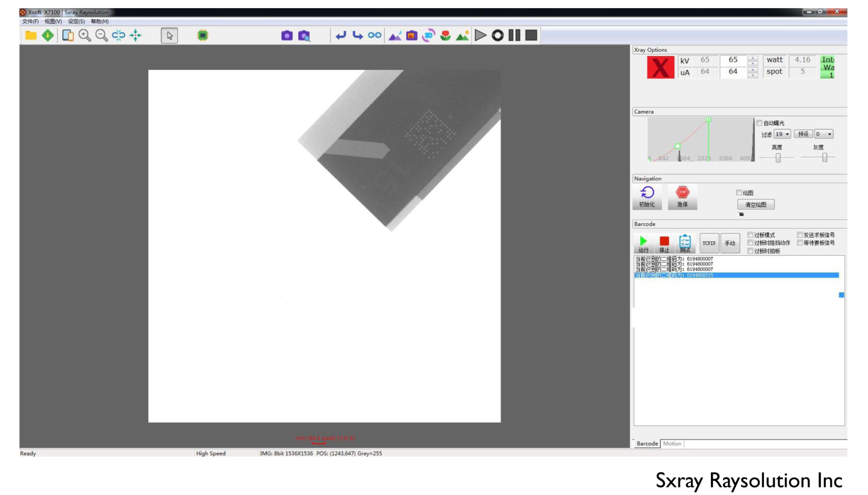
Task: Open the preset dropdown showing 0
Action: point(823,134)
